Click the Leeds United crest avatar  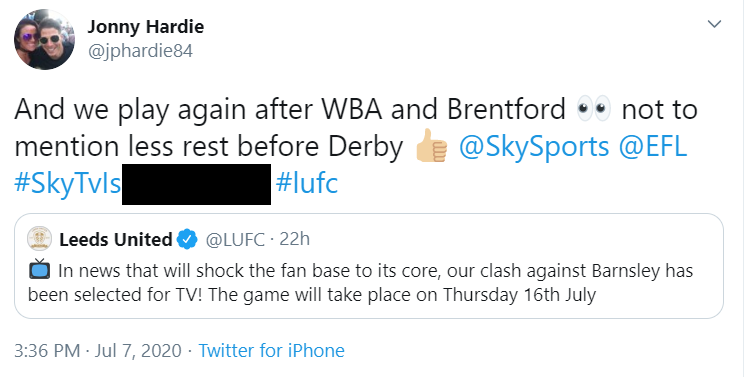click(39, 239)
